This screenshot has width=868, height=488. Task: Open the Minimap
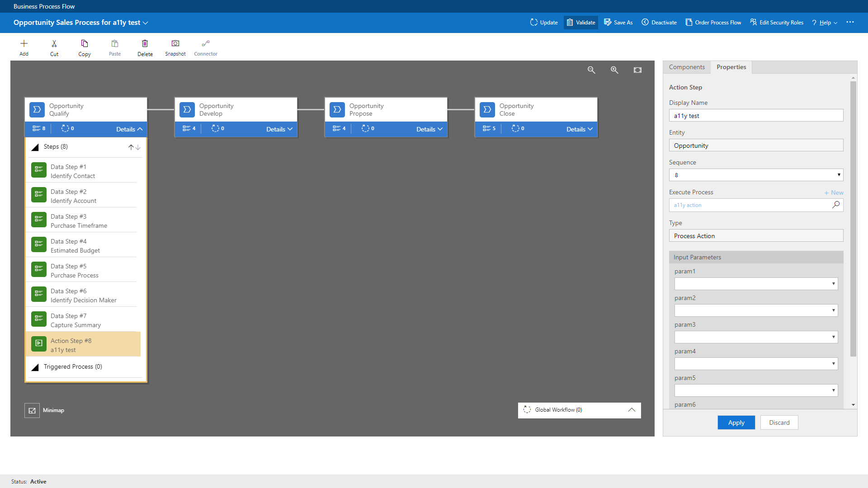click(x=32, y=410)
